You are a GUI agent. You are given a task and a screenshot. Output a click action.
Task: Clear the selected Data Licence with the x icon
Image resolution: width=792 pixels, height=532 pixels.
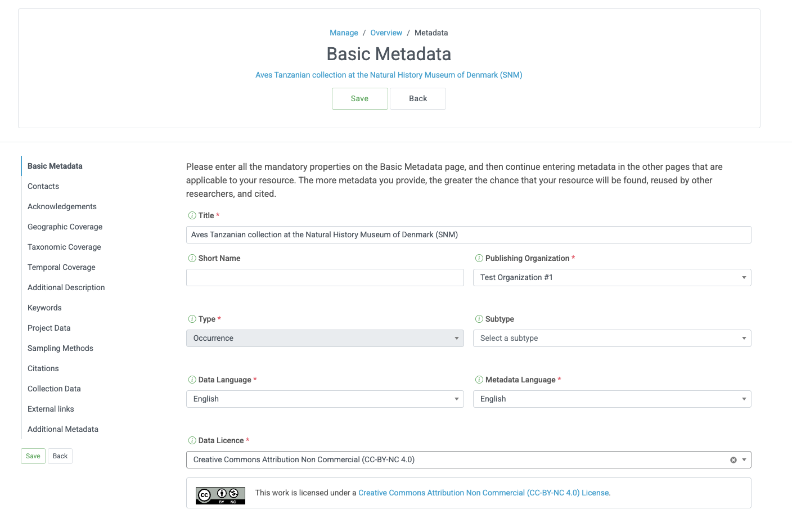(733, 459)
